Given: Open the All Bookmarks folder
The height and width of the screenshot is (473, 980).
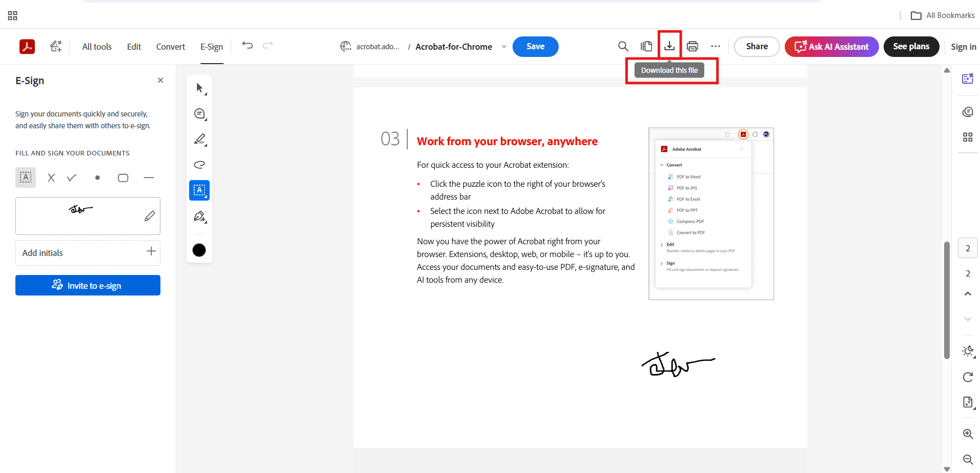Looking at the screenshot, I should (943, 15).
